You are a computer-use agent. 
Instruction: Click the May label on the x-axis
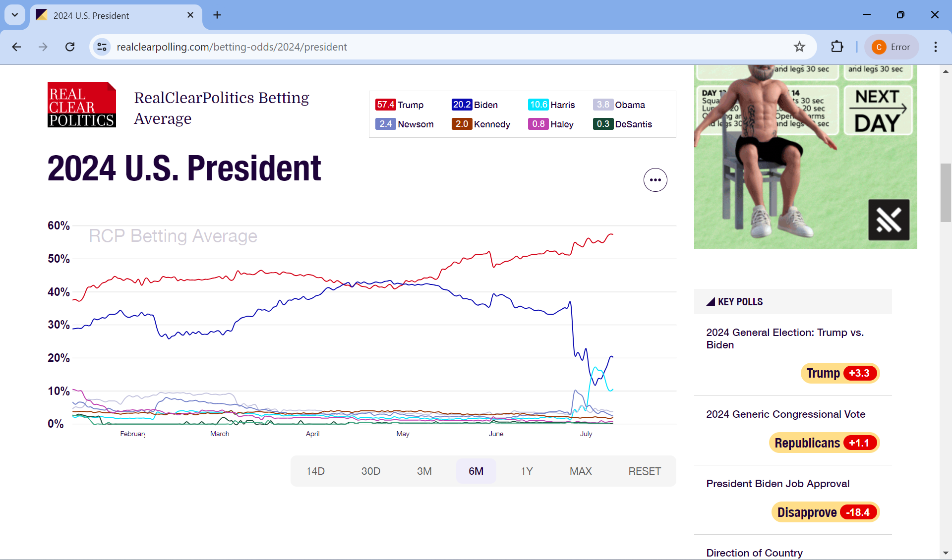click(403, 434)
